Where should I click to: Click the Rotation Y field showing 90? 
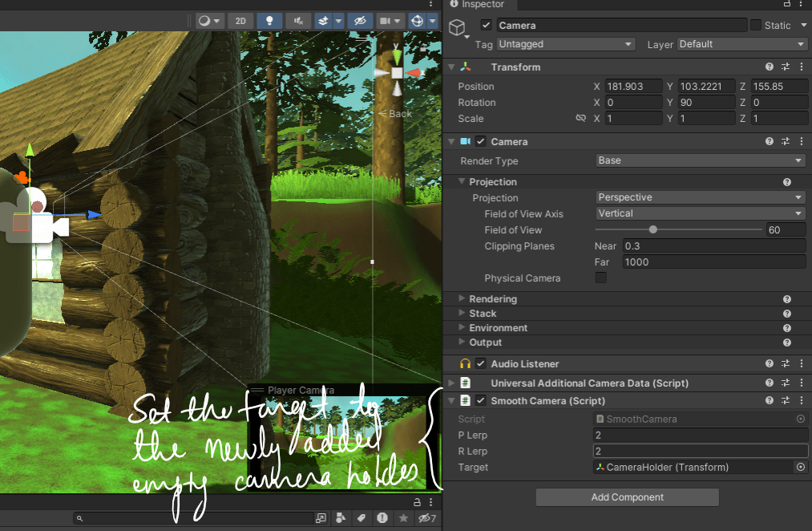[x=706, y=102]
